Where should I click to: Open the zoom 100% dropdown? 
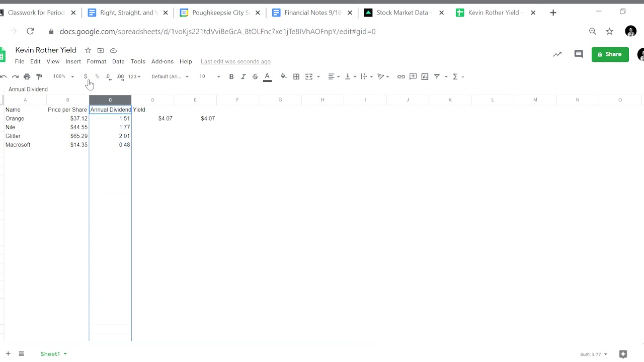[64, 76]
